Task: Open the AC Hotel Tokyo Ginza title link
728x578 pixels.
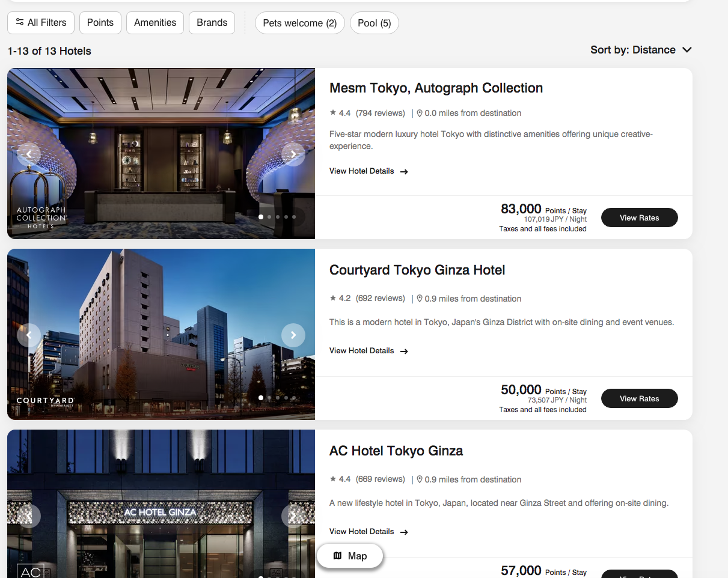Action: point(396,451)
